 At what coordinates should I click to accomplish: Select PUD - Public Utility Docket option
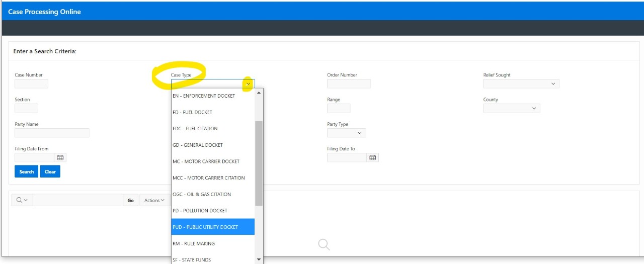tap(212, 227)
